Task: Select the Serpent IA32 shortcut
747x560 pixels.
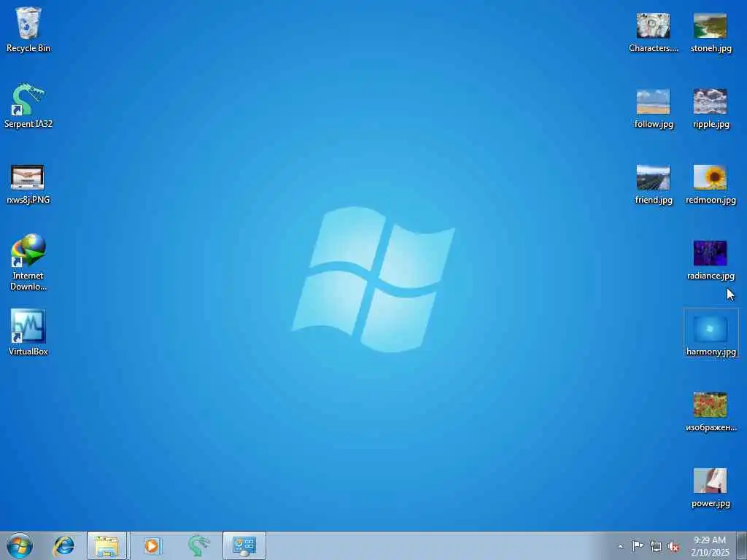Action: pos(28,105)
